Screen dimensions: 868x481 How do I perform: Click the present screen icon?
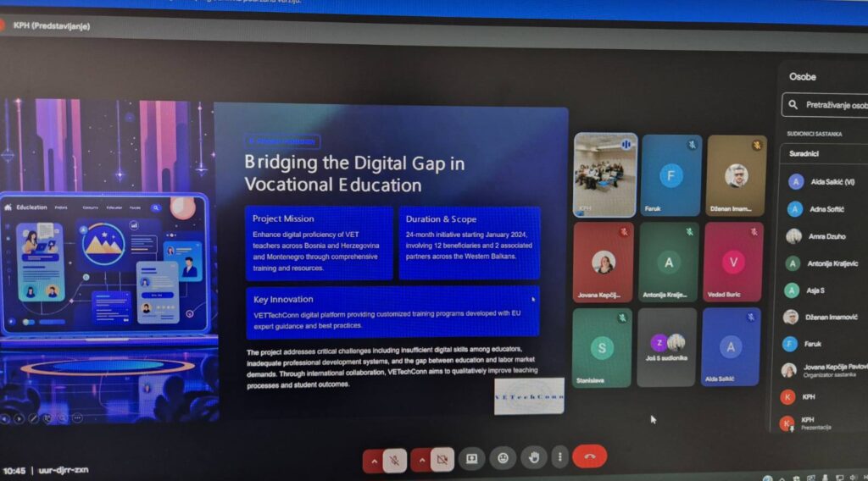pos(471,458)
